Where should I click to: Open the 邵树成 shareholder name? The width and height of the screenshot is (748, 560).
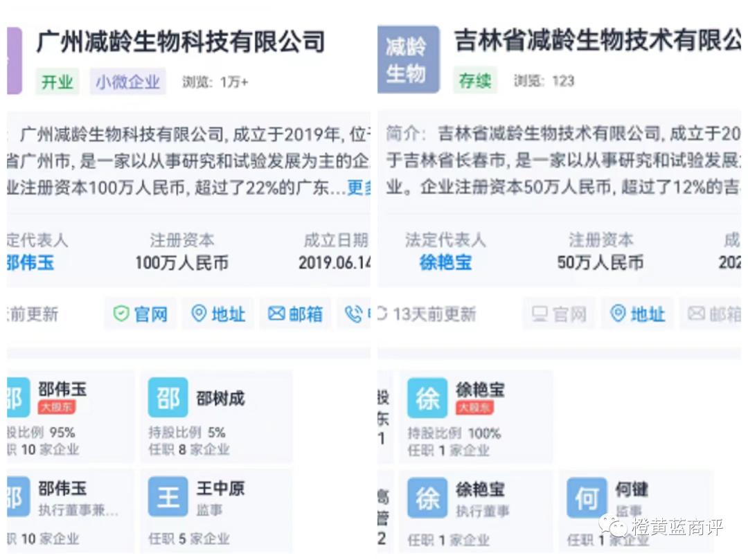click(220, 399)
